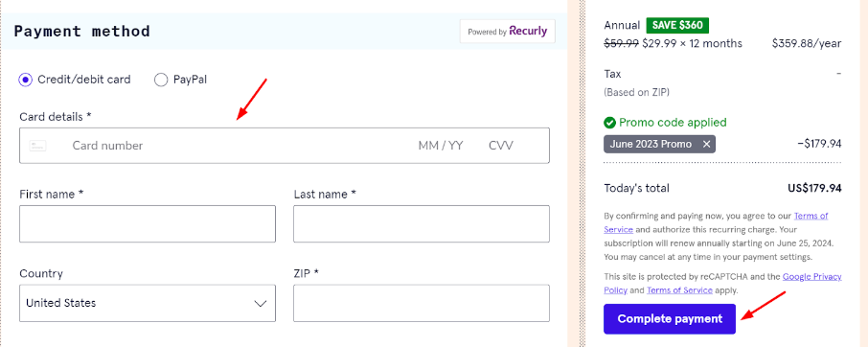868x347 pixels.
Task: Click the Country dropdown chevron arrow
Action: (261, 303)
